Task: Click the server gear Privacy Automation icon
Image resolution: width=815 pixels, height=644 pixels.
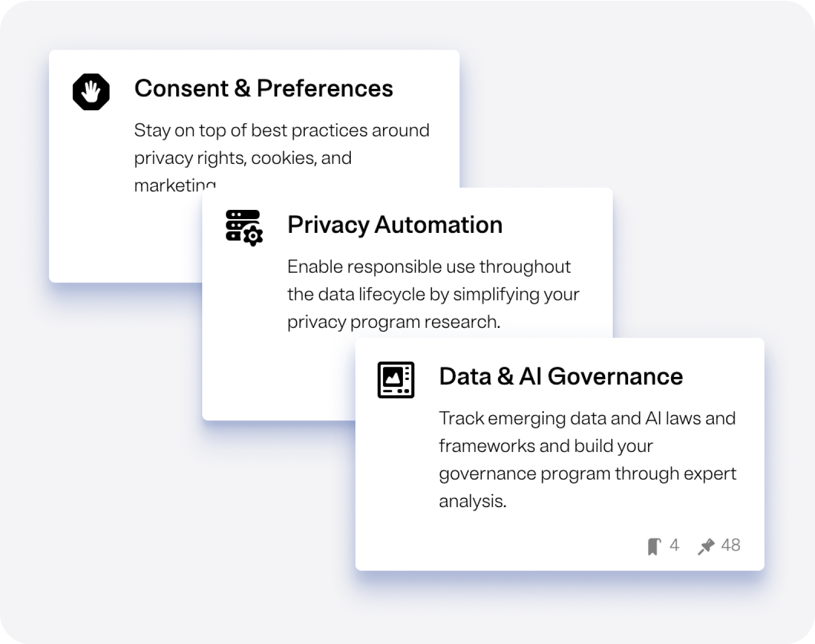Action: (244, 228)
